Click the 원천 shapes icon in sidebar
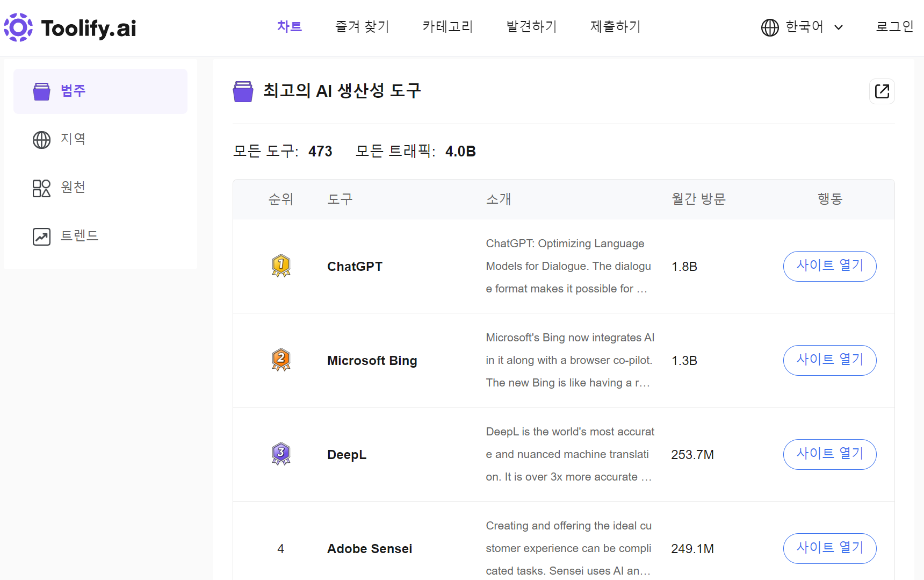Screen dimensions: 924x580 pyautogui.click(x=41, y=188)
